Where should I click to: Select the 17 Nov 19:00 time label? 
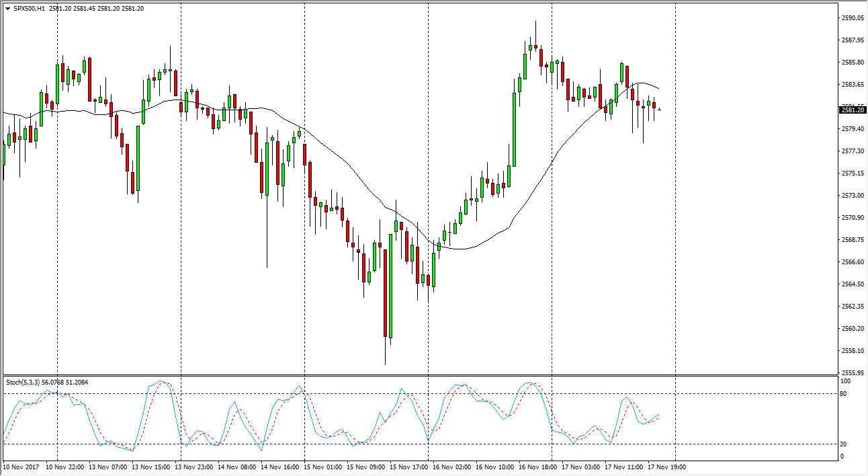pos(667,467)
